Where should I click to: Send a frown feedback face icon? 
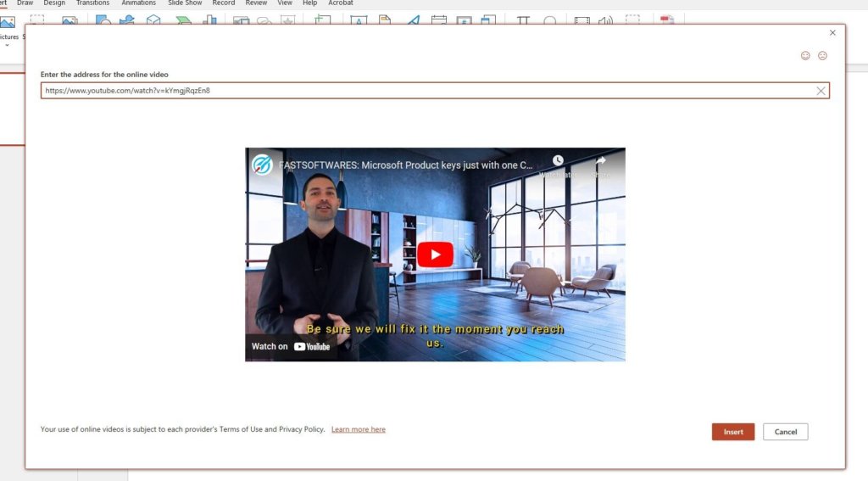point(822,55)
